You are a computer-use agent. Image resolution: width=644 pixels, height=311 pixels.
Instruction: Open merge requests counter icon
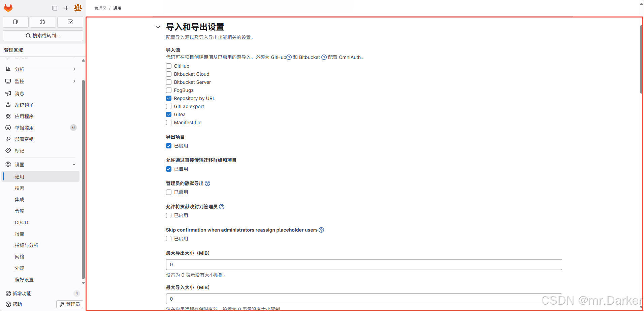[43, 22]
